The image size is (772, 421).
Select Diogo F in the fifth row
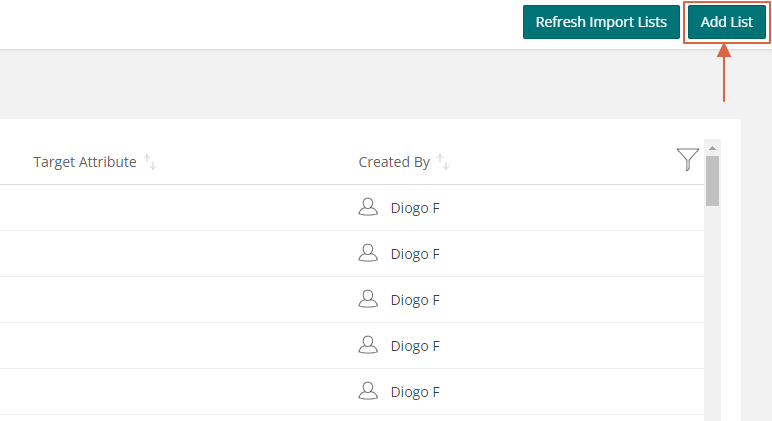(415, 392)
